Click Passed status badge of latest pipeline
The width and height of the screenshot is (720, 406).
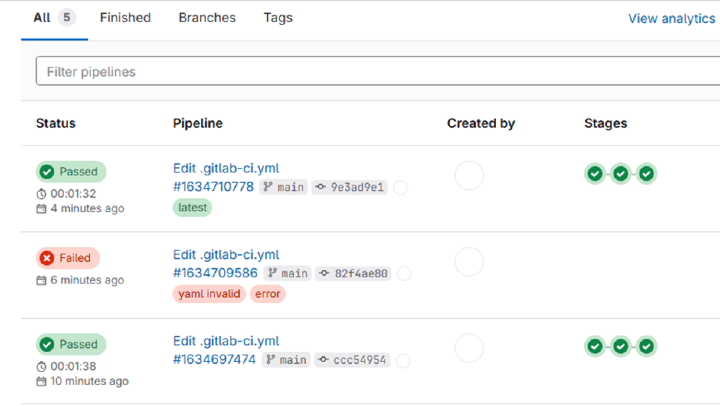[x=71, y=172]
